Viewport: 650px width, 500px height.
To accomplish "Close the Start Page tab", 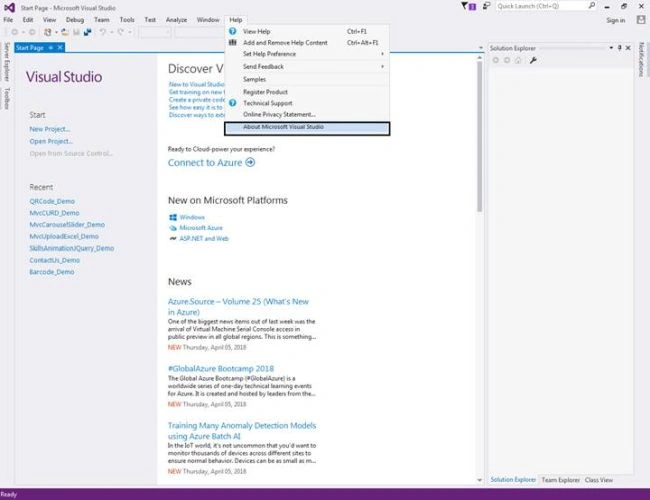I will (60, 48).
